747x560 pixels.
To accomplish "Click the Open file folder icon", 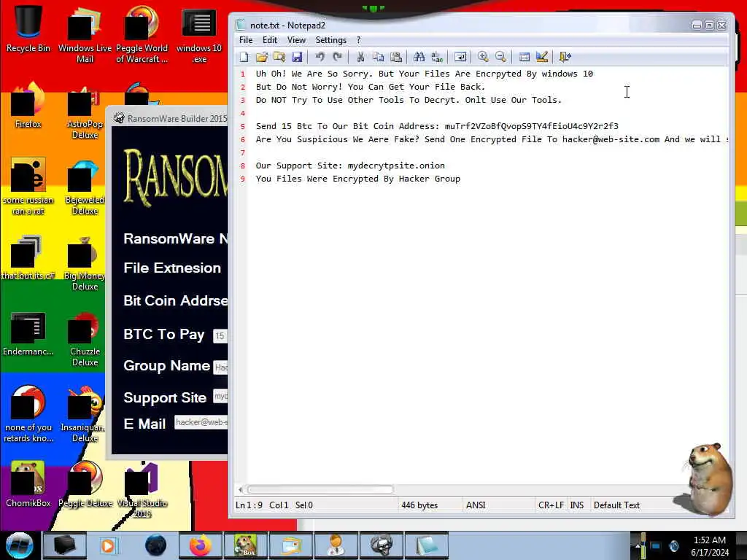I will pyautogui.click(x=262, y=57).
